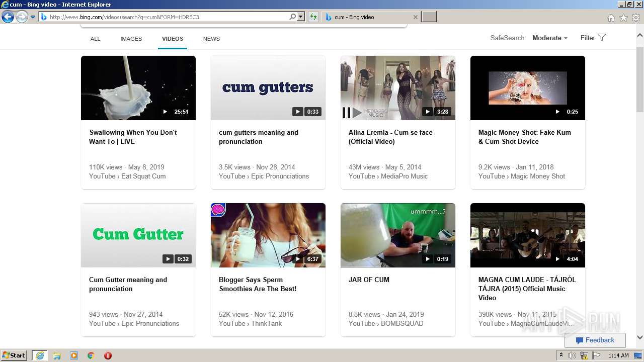Click the browser Back arrow button
Viewport: 644px width, 362px height.
click(8, 17)
